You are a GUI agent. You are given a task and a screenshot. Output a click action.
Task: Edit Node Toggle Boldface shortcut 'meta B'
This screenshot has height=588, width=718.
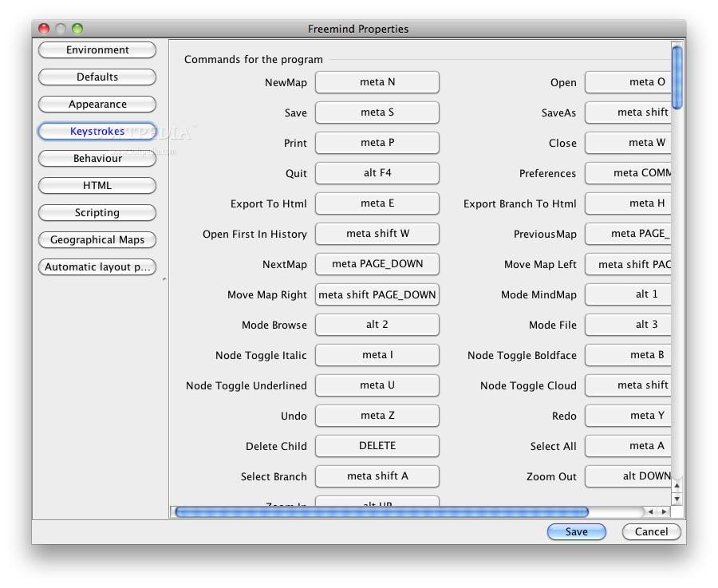click(x=629, y=354)
